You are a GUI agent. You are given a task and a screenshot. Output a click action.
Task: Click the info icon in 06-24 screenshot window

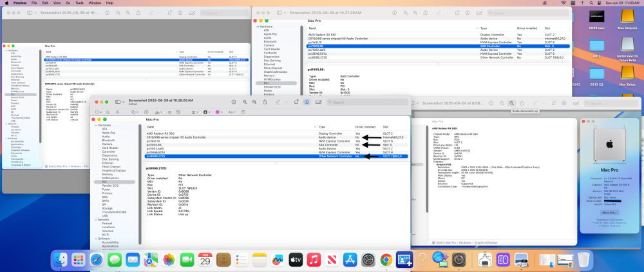[491, 104]
